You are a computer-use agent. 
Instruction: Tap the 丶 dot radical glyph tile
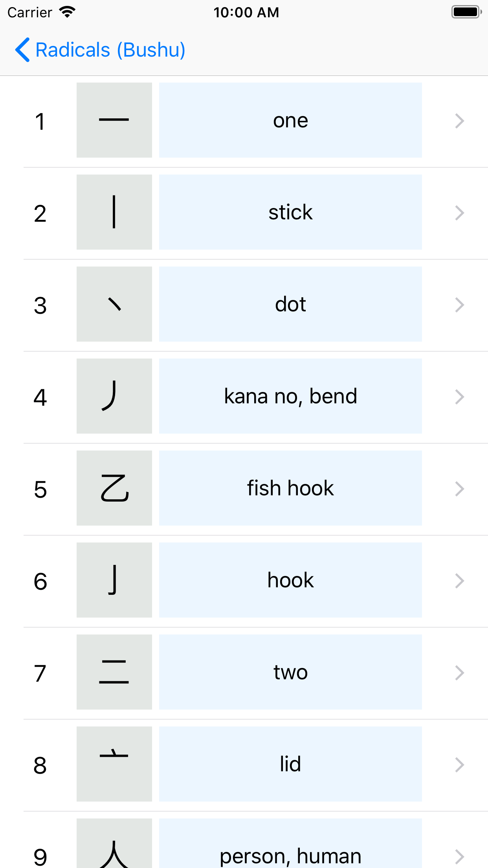click(114, 304)
